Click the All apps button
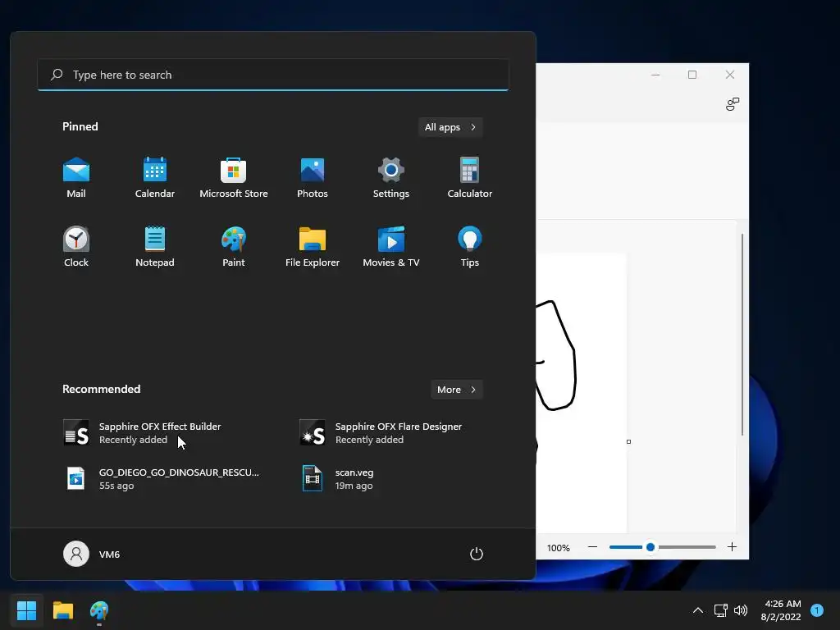The height and width of the screenshot is (630, 840). (x=450, y=127)
